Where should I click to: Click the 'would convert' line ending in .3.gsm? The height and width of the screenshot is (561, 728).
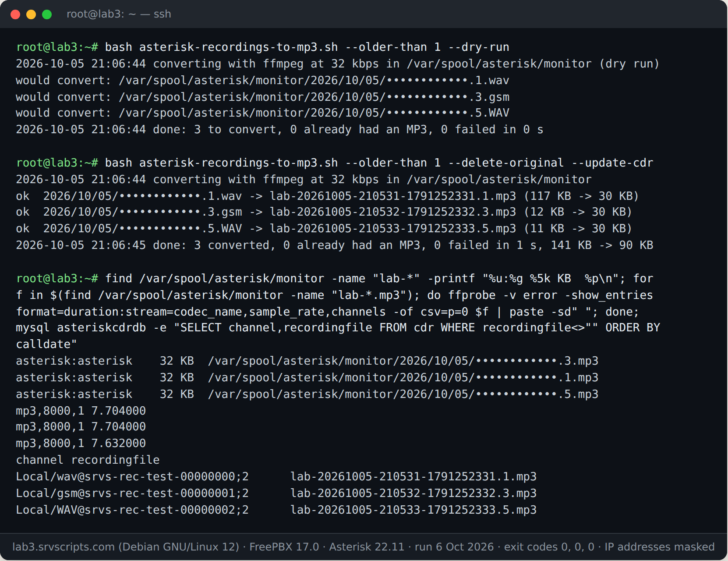263,97
